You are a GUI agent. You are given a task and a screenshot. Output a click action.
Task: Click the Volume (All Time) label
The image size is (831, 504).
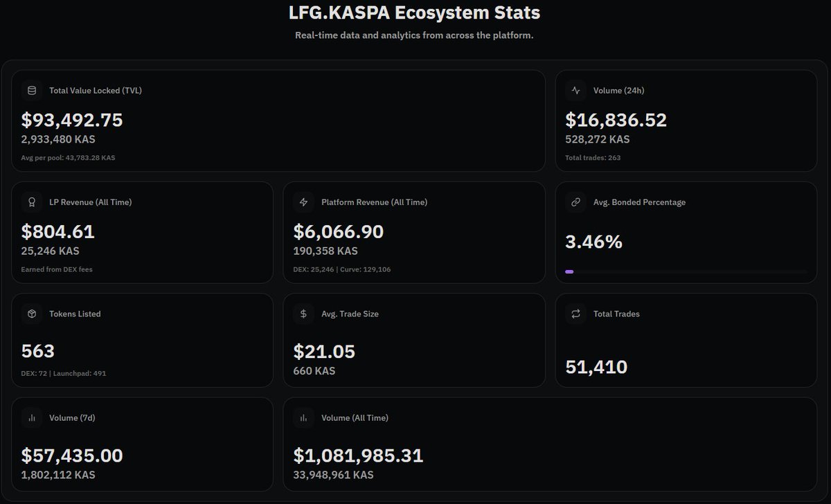click(355, 418)
